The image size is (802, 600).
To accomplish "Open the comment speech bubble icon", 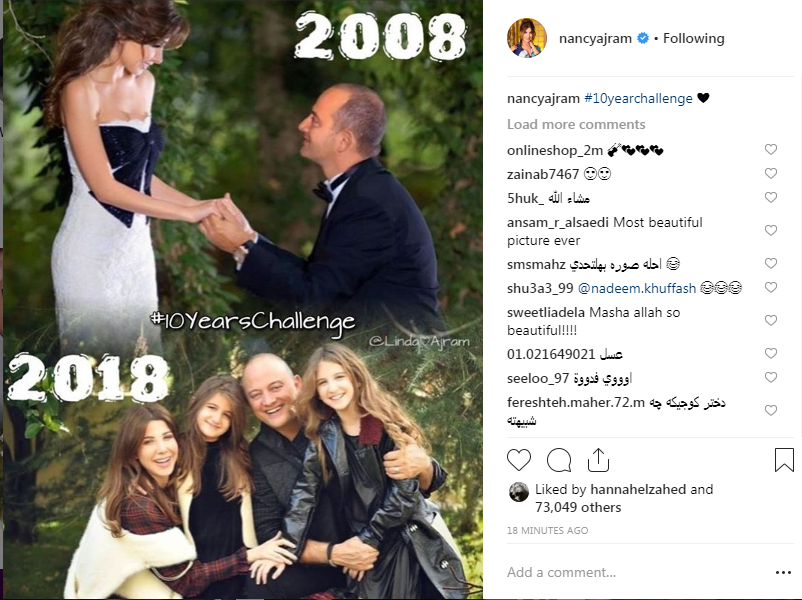I will (559, 460).
